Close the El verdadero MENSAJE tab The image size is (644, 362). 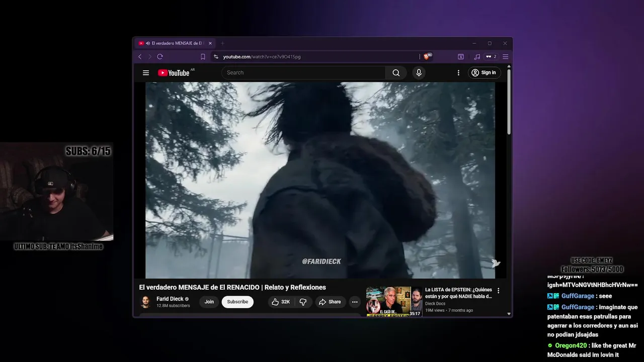(210, 43)
